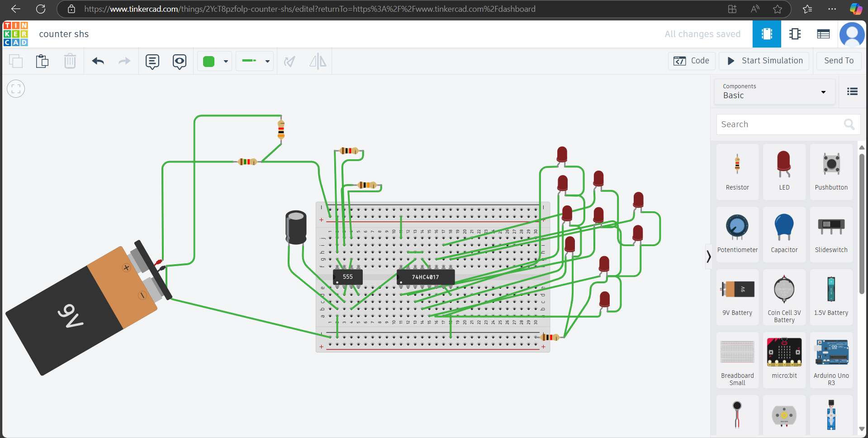This screenshot has width=868, height=438.
Task: Duplicate component using the copy icon
Action: pos(16,61)
